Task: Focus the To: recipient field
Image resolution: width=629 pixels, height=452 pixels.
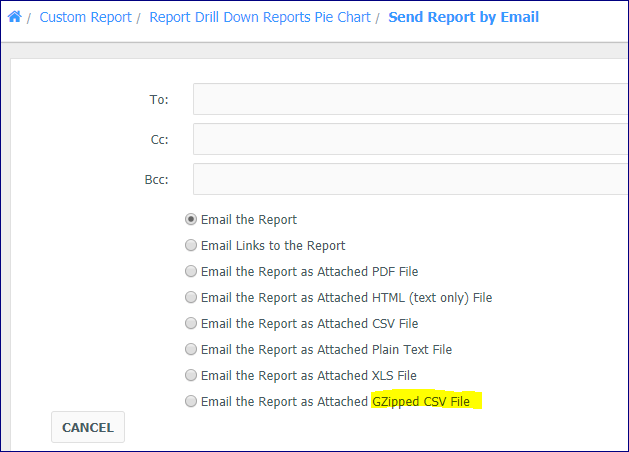Action: tap(410, 99)
